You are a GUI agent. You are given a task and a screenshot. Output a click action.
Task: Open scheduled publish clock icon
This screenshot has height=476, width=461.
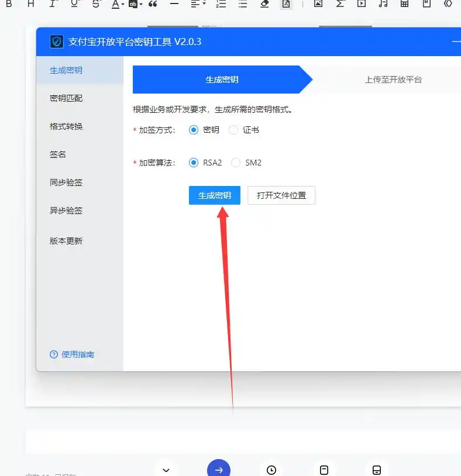coord(271,470)
